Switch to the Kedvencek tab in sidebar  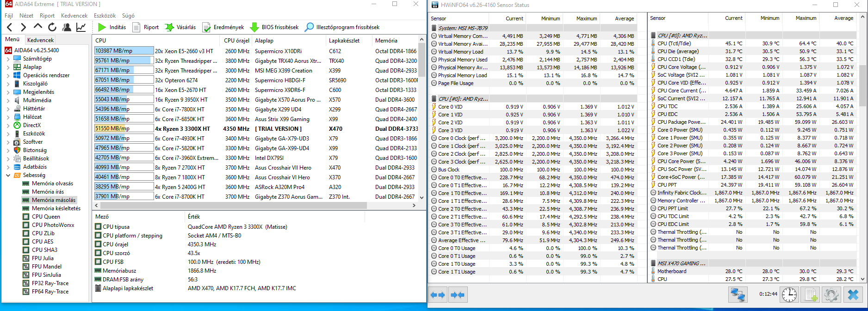(40, 40)
